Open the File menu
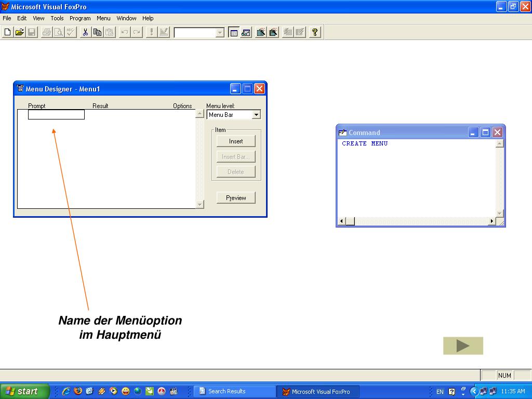 (7, 18)
